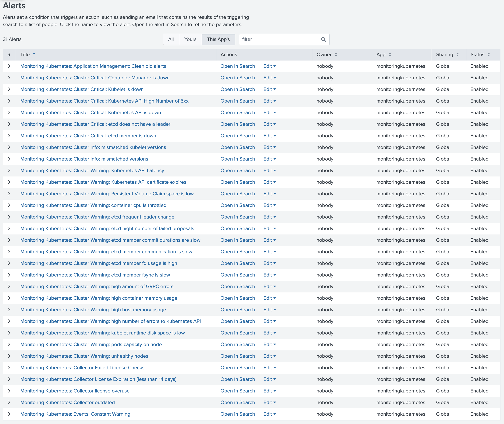Viewport: 504px width, 424px height.
Task: Open Edit menu for Collector Failed License Checks
Action: click(x=270, y=367)
